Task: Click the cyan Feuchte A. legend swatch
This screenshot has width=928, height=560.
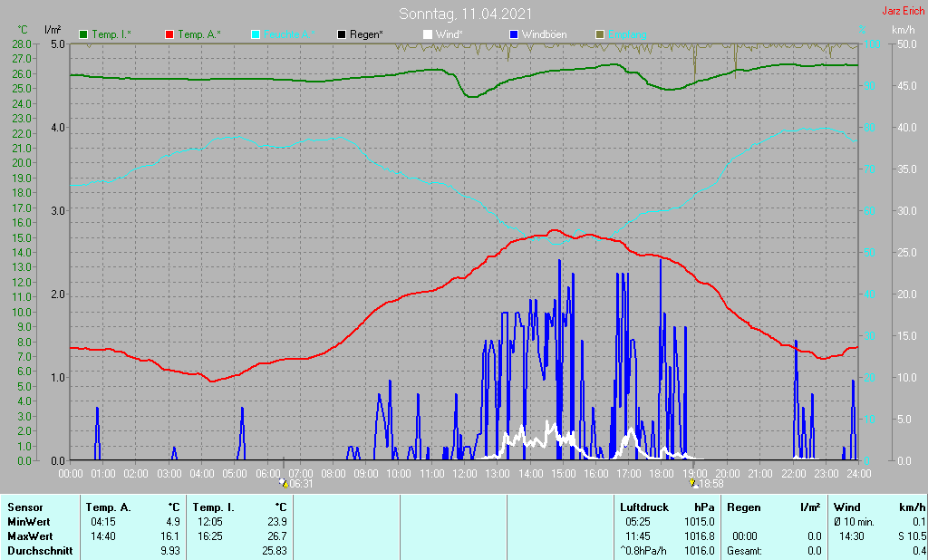Action: (x=256, y=34)
